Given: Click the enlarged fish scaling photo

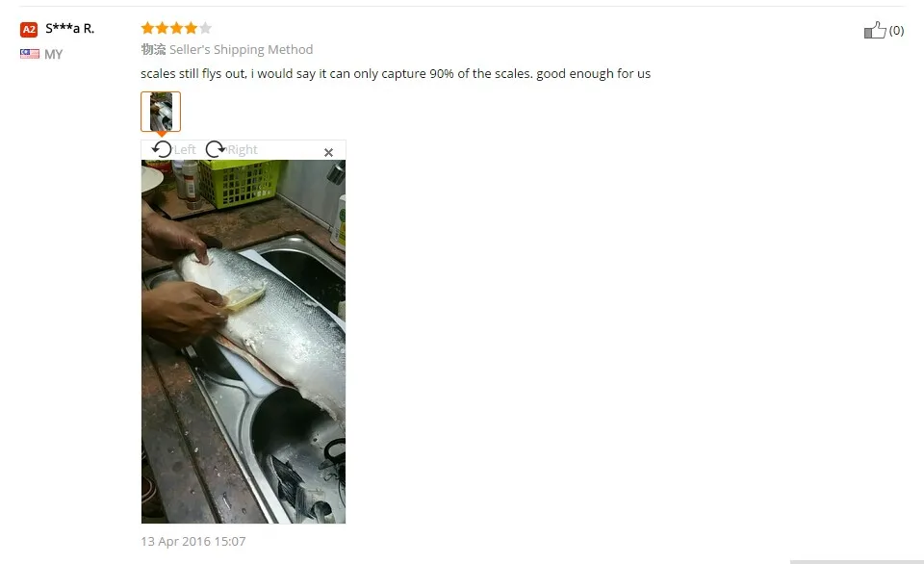Looking at the screenshot, I should point(244,342).
